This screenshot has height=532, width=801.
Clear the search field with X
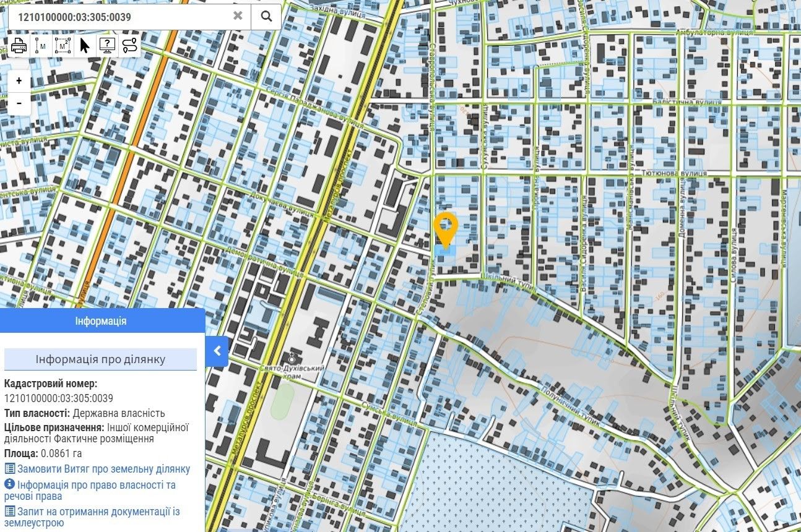click(238, 17)
